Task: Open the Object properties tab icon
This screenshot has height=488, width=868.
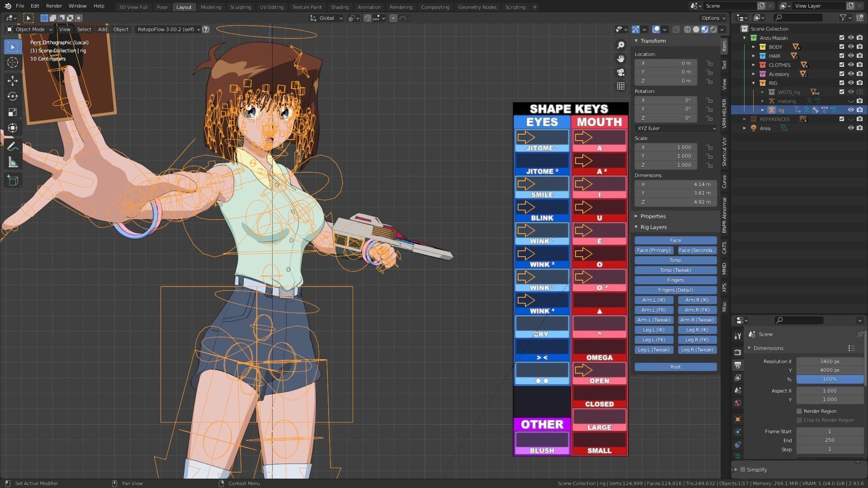Action: 738,419
